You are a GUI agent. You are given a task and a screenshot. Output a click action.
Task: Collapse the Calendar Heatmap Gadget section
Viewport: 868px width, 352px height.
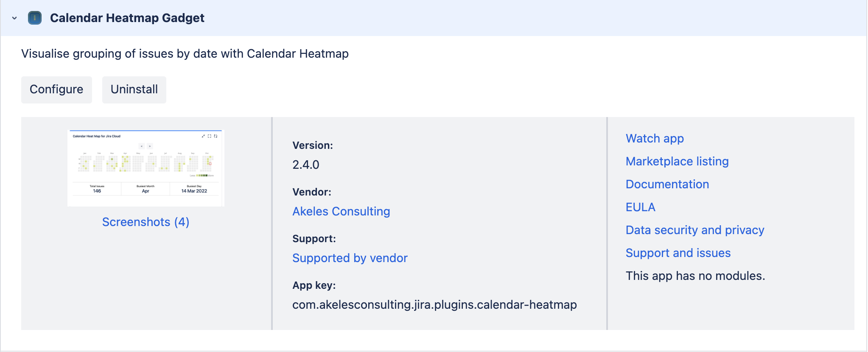(14, 18)
